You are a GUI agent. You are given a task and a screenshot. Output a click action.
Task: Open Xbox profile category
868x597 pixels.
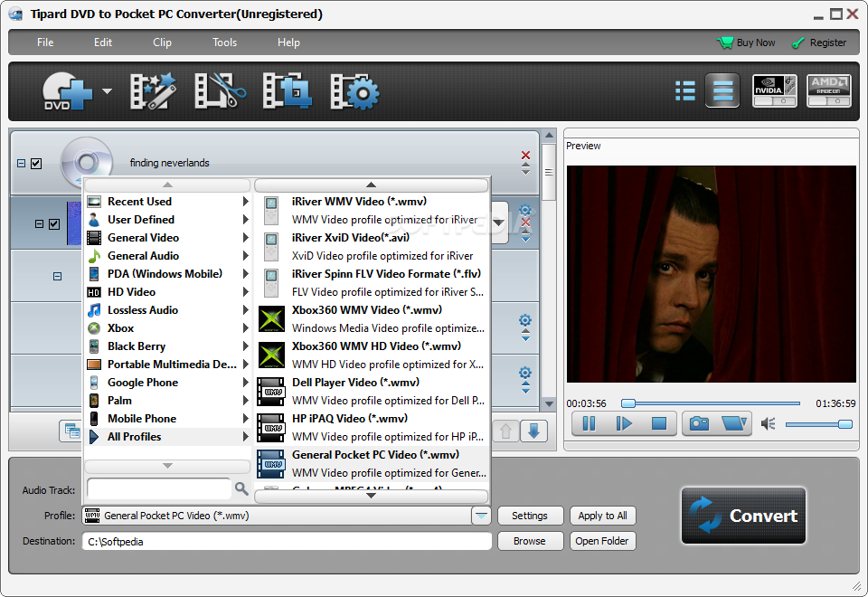coord(168,328)
